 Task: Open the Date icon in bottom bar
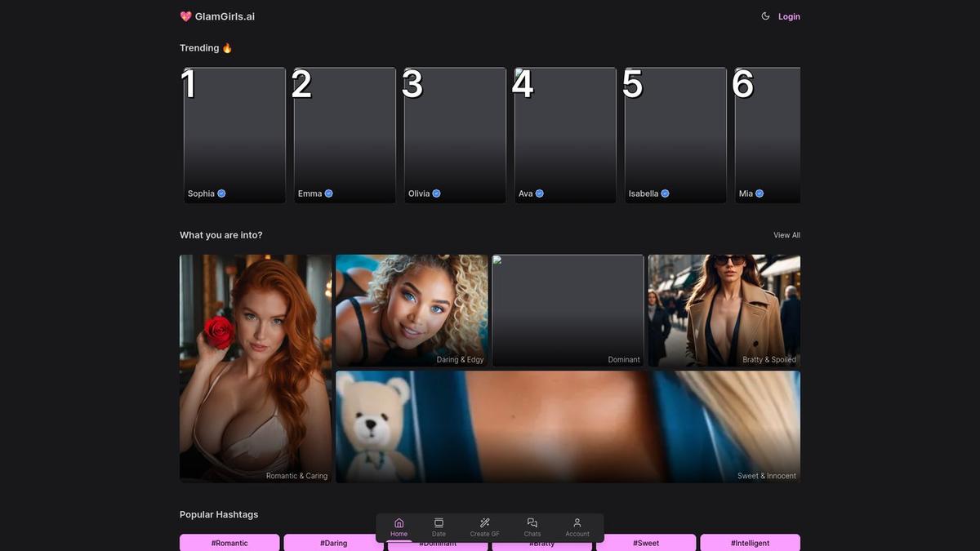pyautogui.click(x=439, y=527)
